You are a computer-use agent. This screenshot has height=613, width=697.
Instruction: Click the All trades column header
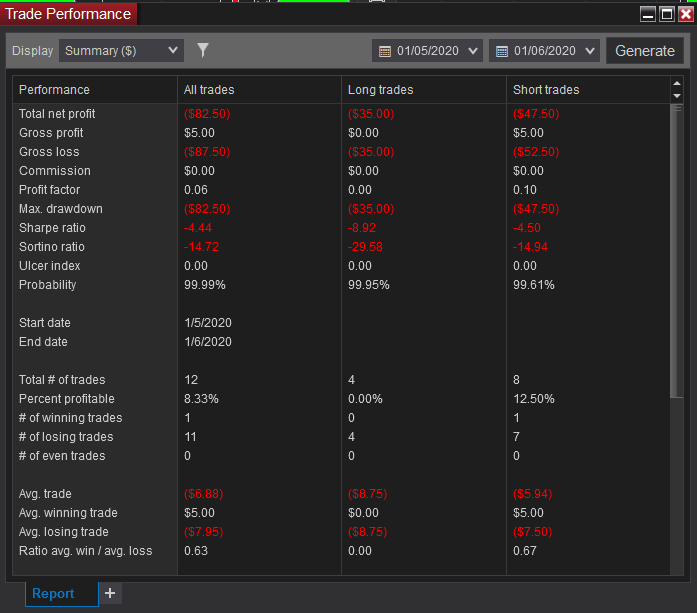pyautogui.click(x=259, y=90)
